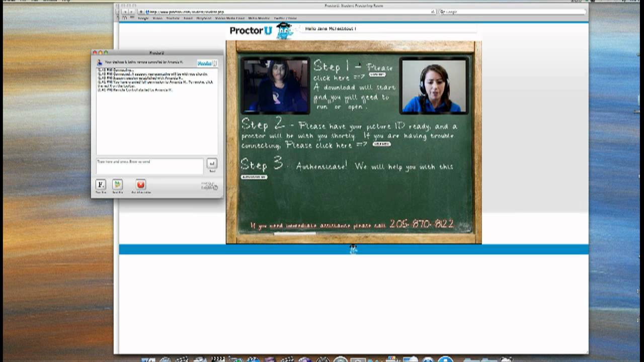The width and height of the screenshot is (644, 362).
Task: Click the Authenticate button under Step 3
Action: [x=254, y=177]
